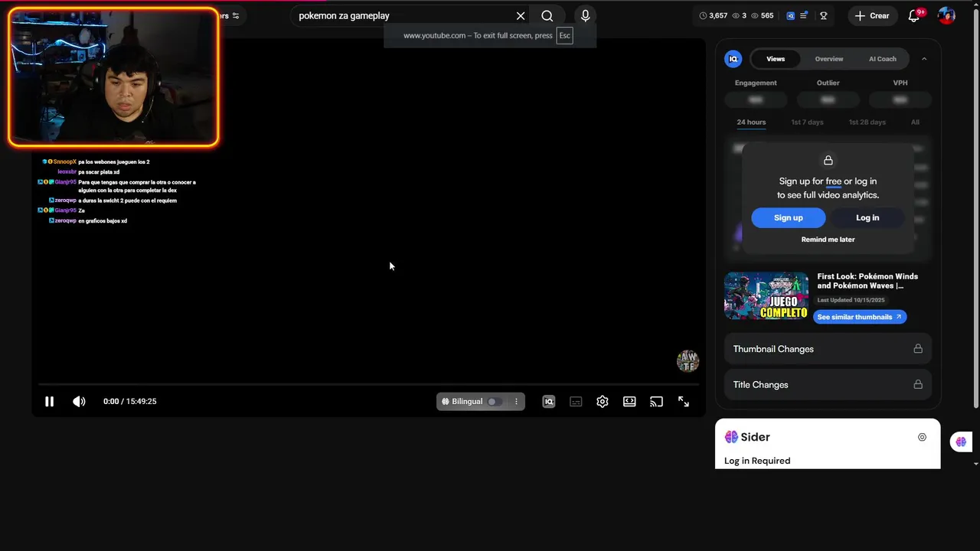Select the 1st 28 days range
980x551 pixels.
[867, 122]
